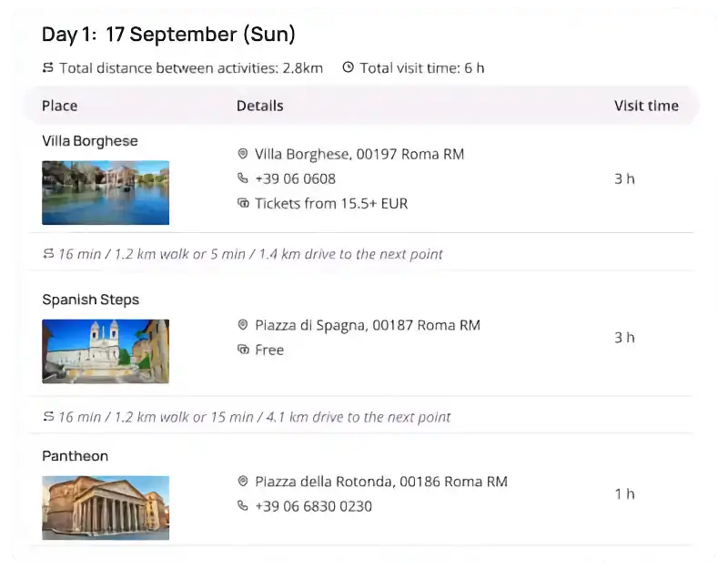This screenshot has height=579, width=728.
Task: Click the Details column header
Action: 260,106
